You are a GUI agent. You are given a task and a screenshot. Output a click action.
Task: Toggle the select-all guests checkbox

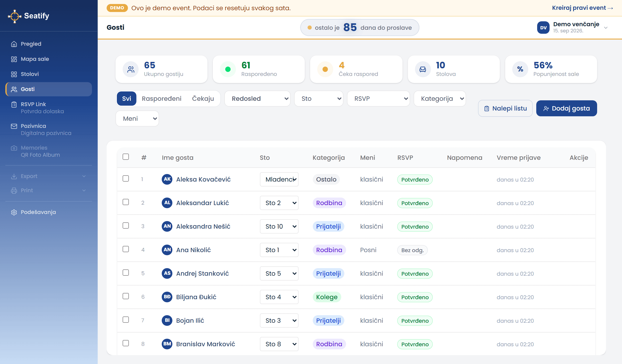pyautogui.click(x=126, y=157)
